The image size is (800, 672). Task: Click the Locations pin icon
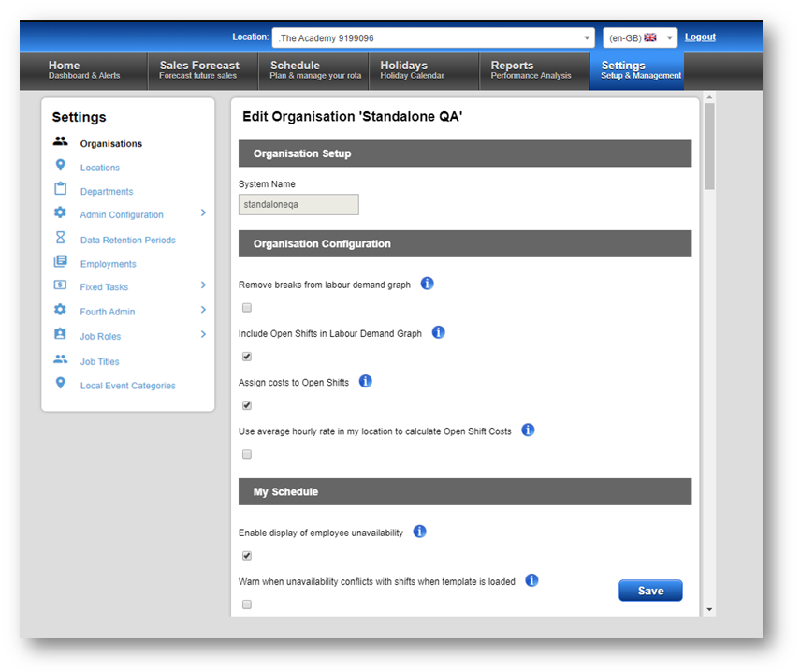pyautogui.click(x=61, y=166)
